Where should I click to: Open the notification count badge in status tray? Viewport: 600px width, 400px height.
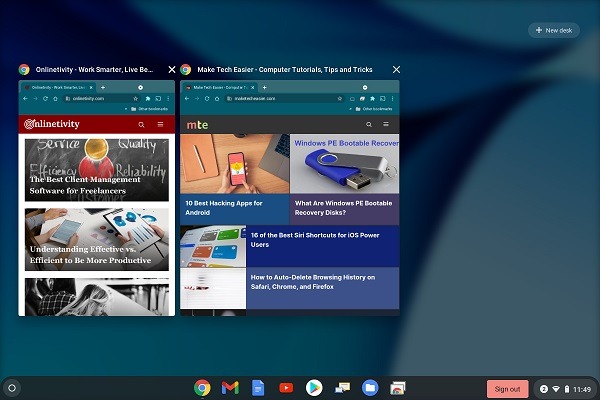tap(544, 389)
